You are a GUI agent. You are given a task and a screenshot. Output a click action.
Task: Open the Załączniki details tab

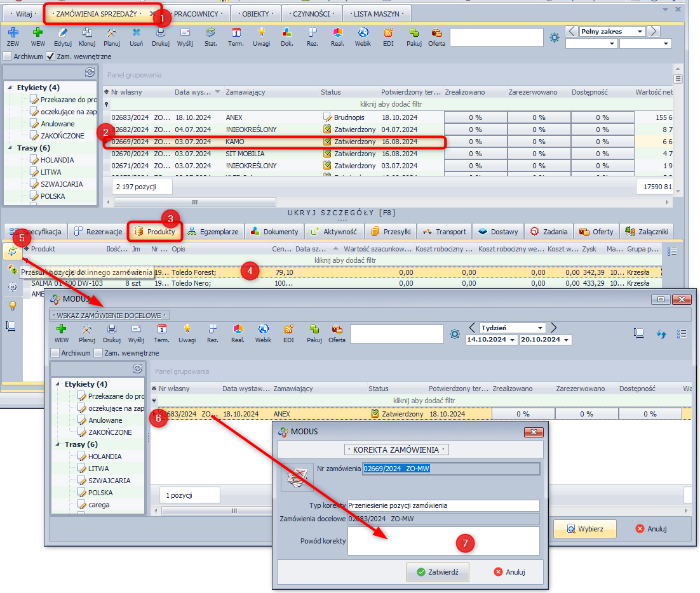[x=647, y=232]
